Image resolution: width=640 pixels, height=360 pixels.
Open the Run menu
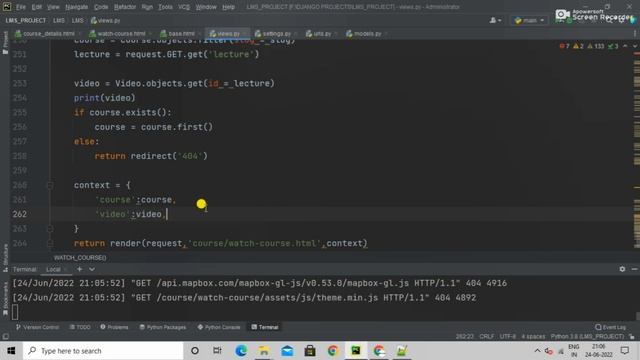pyautogui.click(x=147, y=7)
